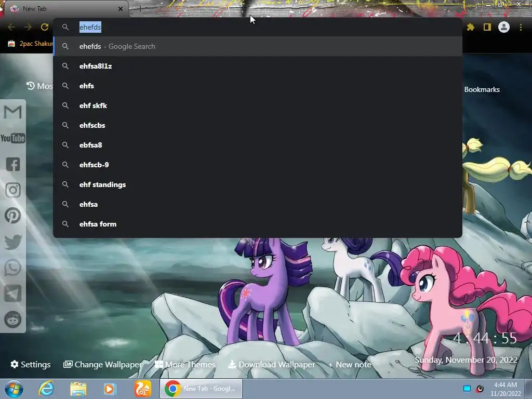
Task: Choose the ehfscbs suggestion
Action: click(258, 125)
